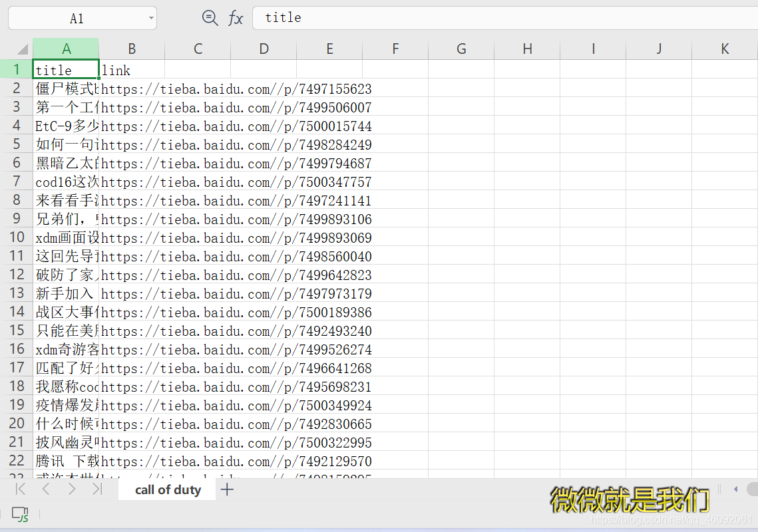Go to the next sheet arrow

72,489
